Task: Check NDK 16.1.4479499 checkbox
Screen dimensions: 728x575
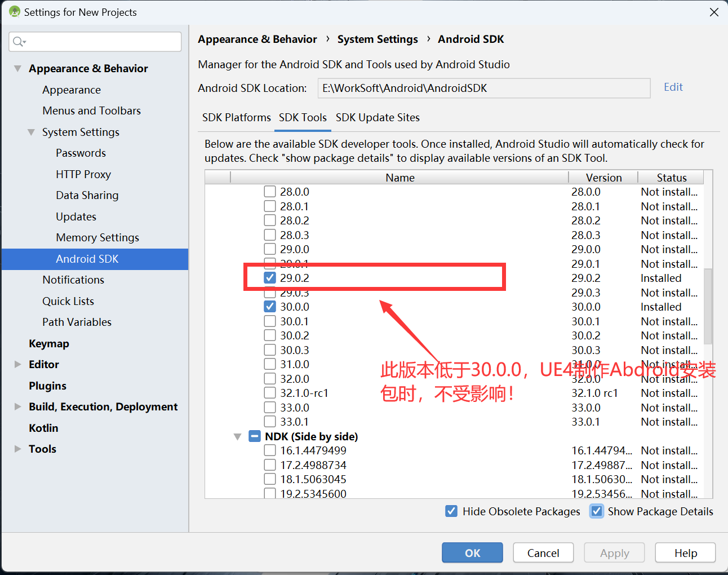Action: (270, 450)
